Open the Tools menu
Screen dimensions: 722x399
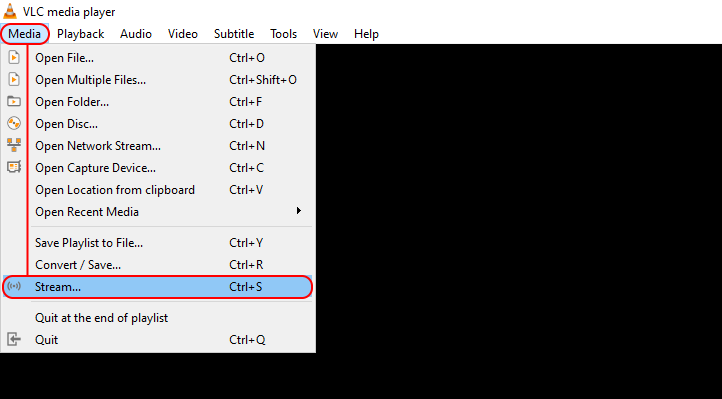tap(283, 34)
